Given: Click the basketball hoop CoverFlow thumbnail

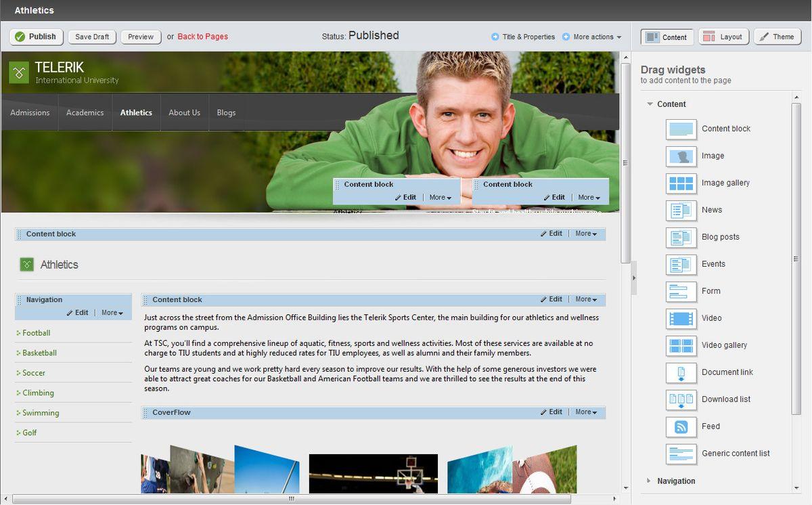Looking at the screenshot, I should click(x=374, y=473).
